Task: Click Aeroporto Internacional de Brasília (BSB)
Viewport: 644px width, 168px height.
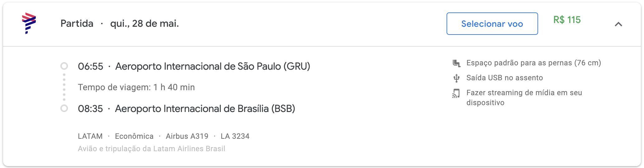Action: pos(205,109)
